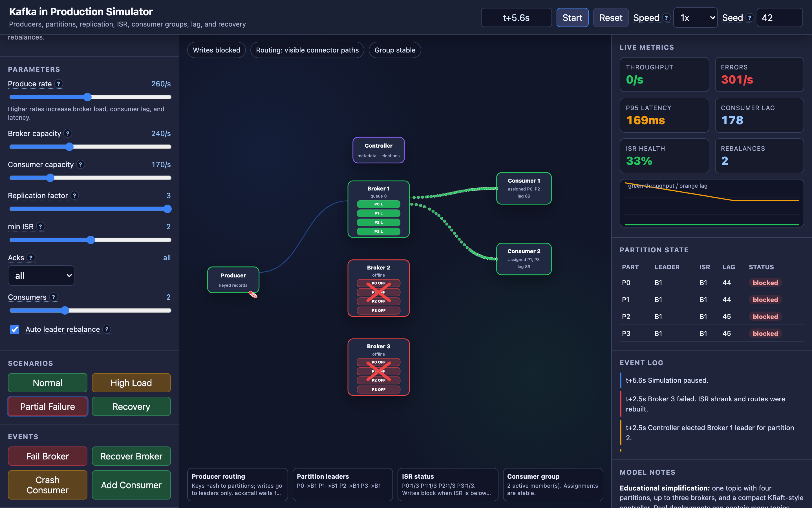
Task: Reset the simulation
Action: pos(611,17)
